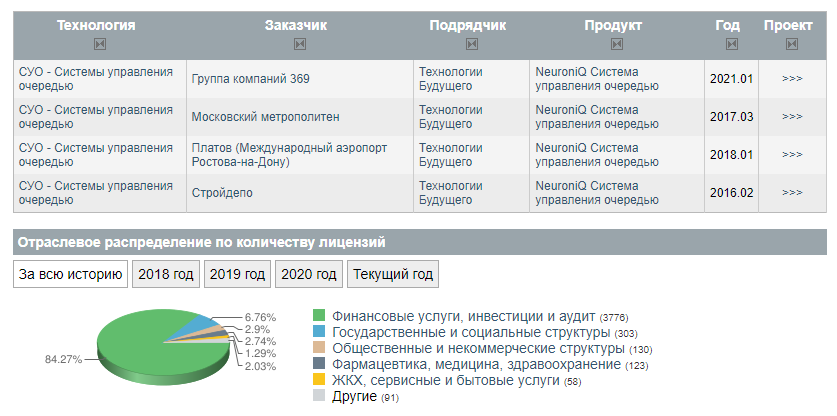Click dark gray swatch for Фармацевтика legend
The width and height of the screenshot is (837, 416).
click(x=319, y=364)
